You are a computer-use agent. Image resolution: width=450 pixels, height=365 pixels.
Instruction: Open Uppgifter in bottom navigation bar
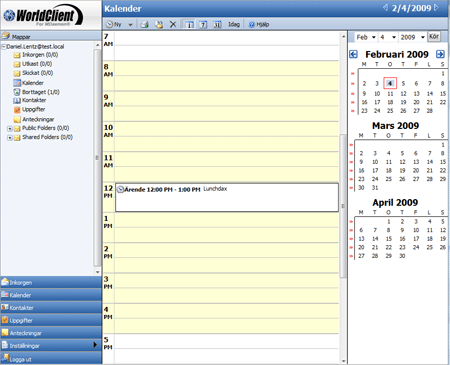click(51, 320)
